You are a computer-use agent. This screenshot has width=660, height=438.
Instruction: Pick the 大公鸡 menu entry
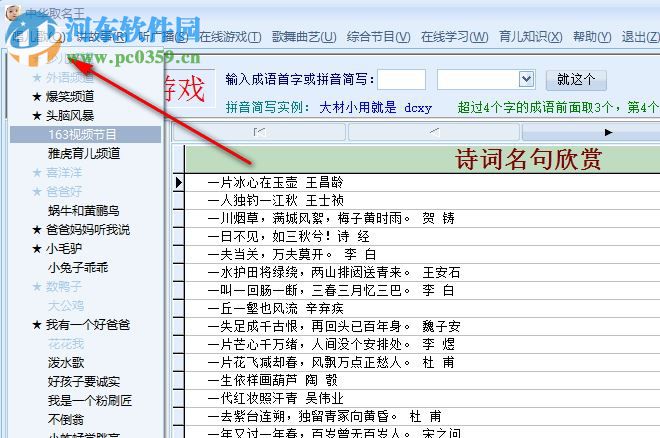pos(85,305)
